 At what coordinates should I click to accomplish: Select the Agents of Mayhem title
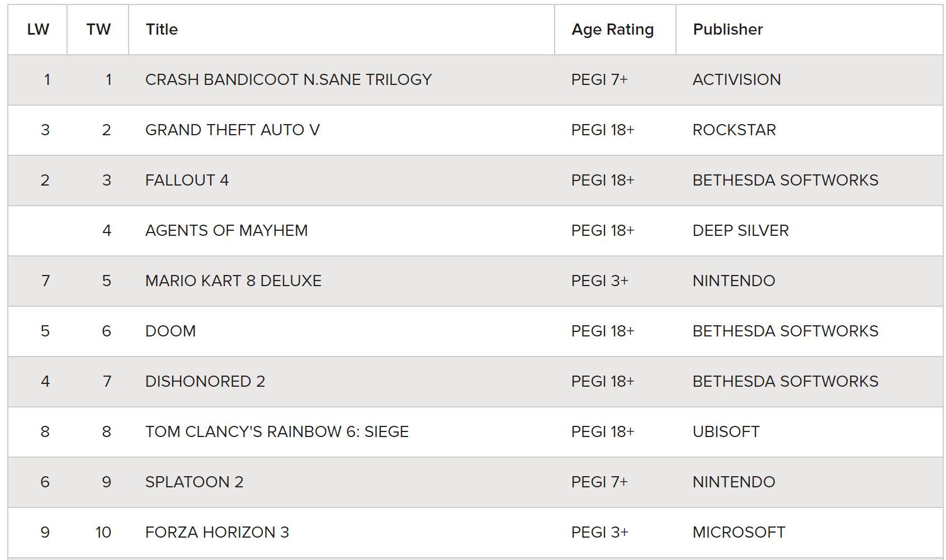(x=226, y=231)
